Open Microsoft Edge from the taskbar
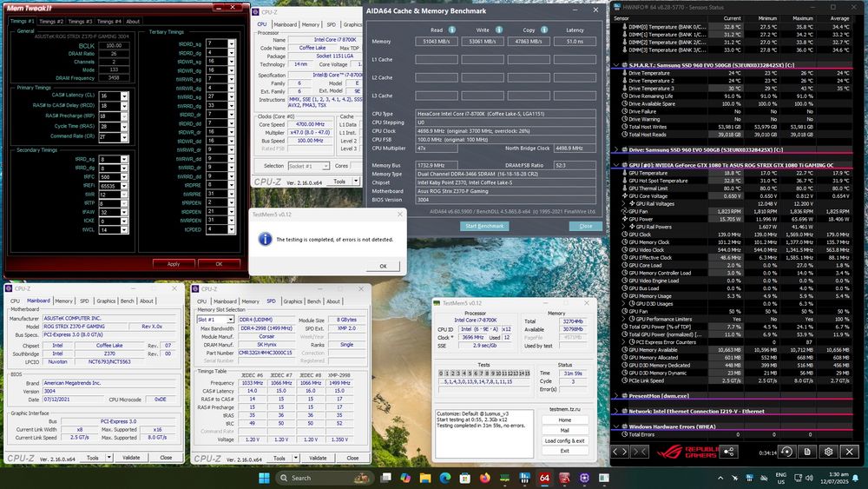 445,478
